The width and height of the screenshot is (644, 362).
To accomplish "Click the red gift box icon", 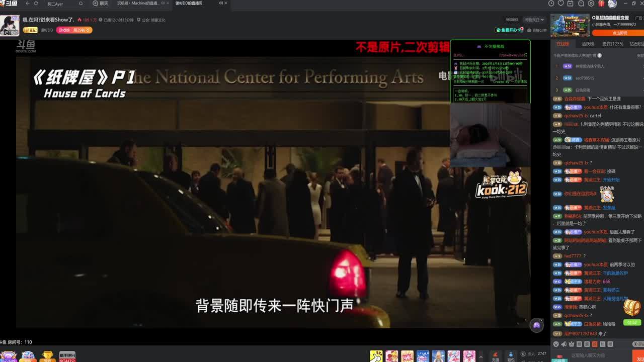I will [601, 4].
